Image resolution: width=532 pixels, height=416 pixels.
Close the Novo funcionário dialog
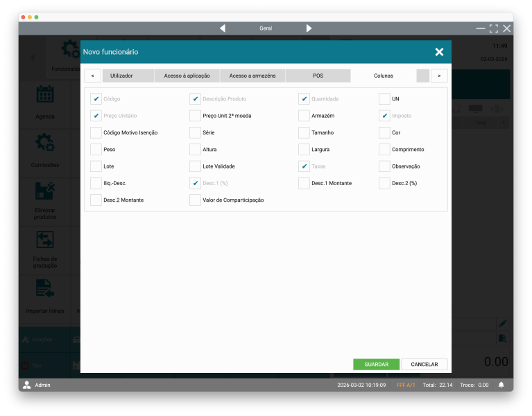click(x=439, y=52)
